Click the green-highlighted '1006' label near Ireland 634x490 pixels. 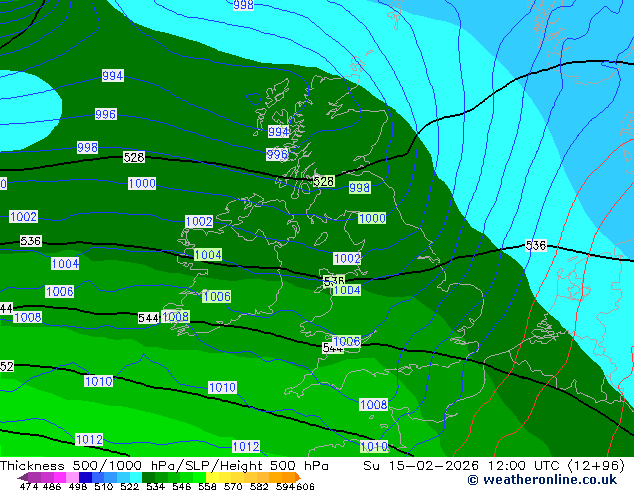click(x=217, y=296)
